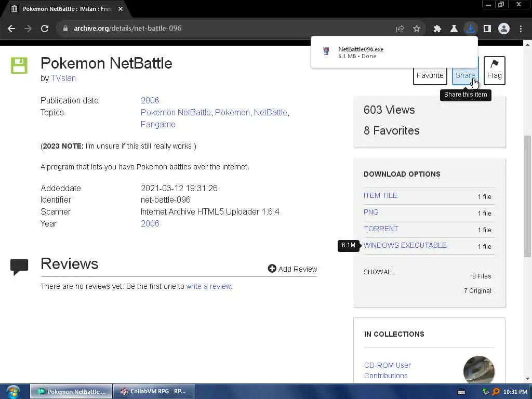Image resolution: width=532 pixels, height=399 pixels.
Task: Toggle the browser side panel
Action: (x=487, y=29)
